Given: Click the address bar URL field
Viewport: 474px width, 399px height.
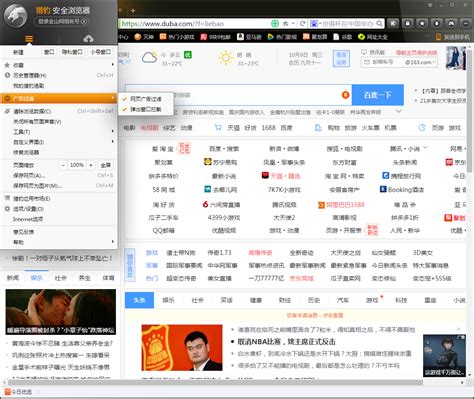Looking at the screenshot, I should coord(195,24).
